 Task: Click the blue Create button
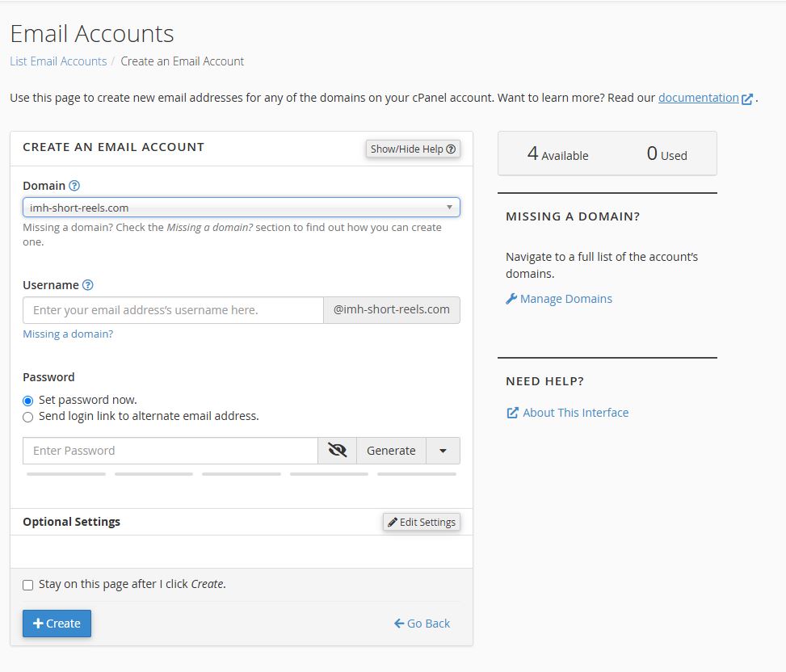point(57,624)
